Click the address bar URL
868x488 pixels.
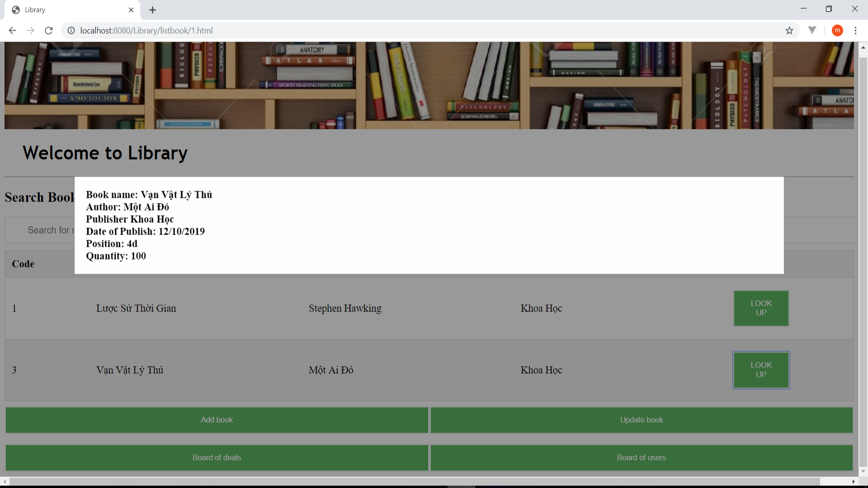pyautogui.click(x=146, y=30)
